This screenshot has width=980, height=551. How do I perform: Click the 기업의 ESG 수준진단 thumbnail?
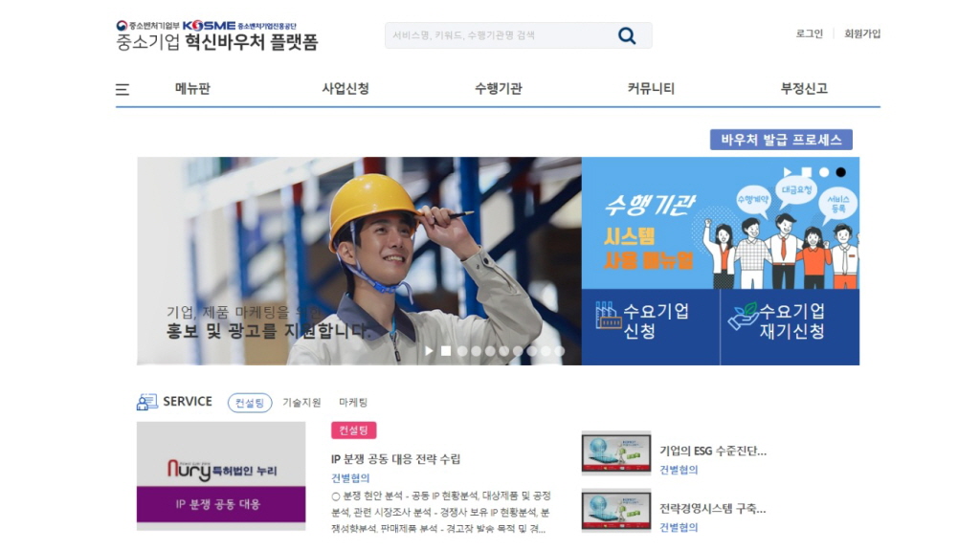tap(616, 452)
